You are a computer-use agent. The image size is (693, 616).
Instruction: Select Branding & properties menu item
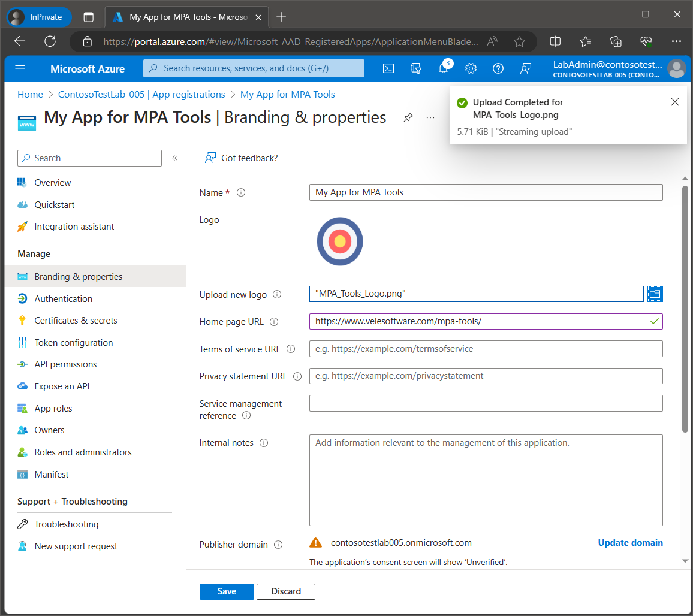[x=95, y=277]
